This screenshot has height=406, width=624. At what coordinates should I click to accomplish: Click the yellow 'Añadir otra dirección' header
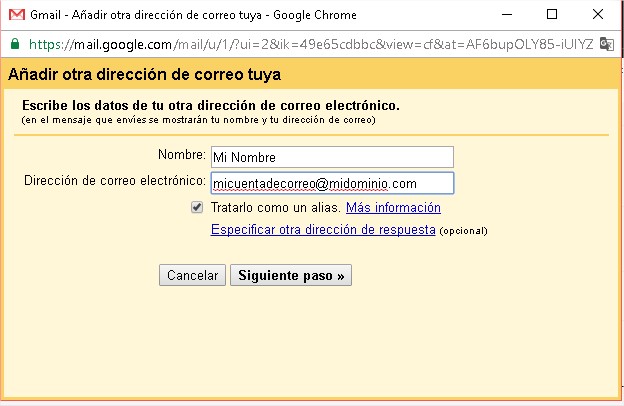coord(144,75)
